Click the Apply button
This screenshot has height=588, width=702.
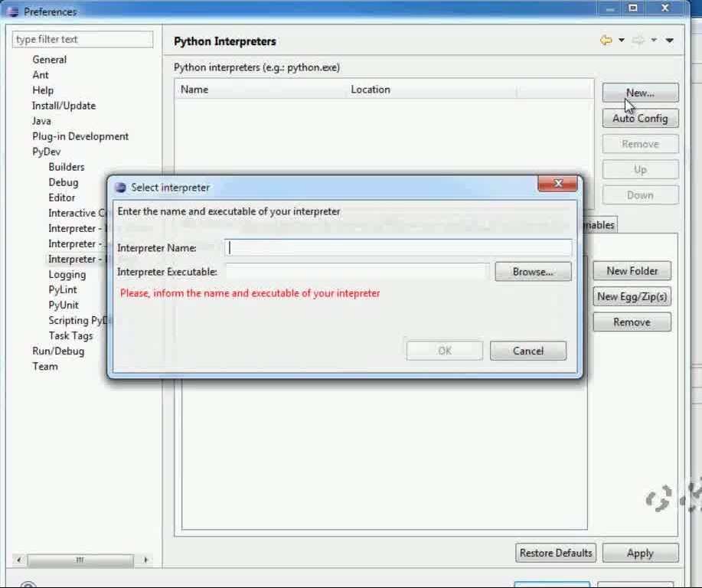click(x=640, y=553)
